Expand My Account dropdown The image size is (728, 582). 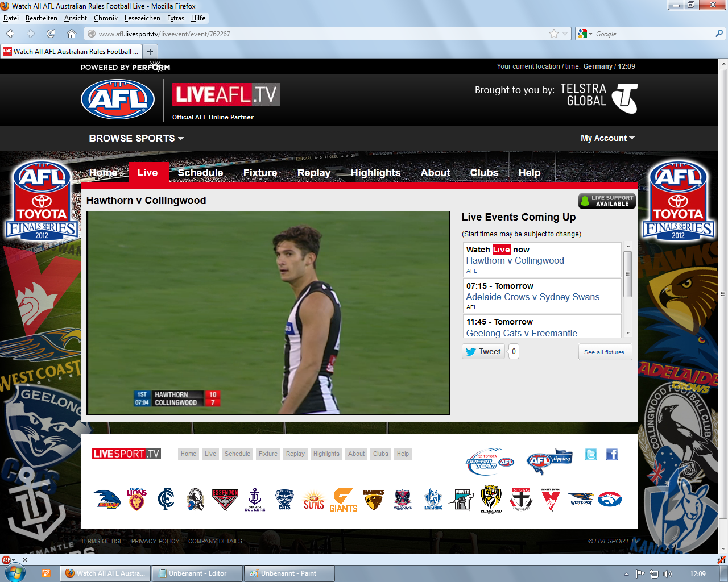tap(607, 138)
